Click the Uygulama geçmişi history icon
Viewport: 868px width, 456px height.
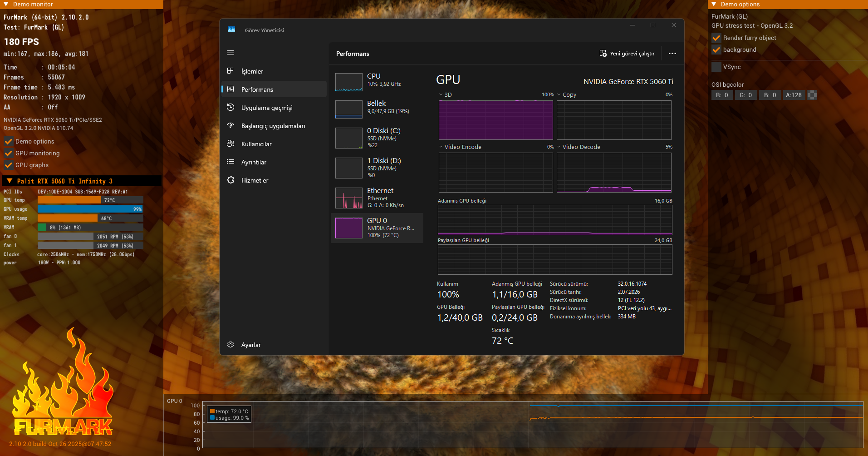coord(230,107)
